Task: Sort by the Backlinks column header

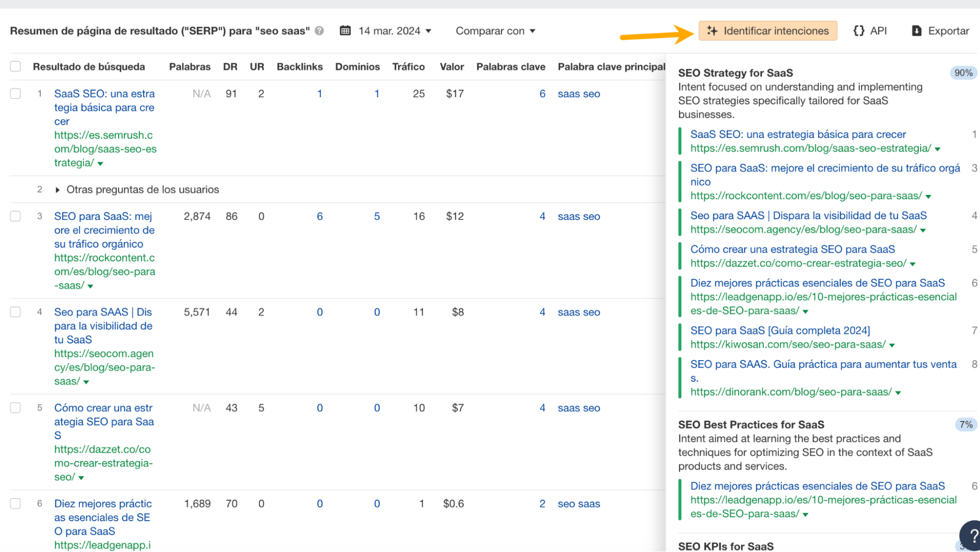Action: [x=299, y=67]
